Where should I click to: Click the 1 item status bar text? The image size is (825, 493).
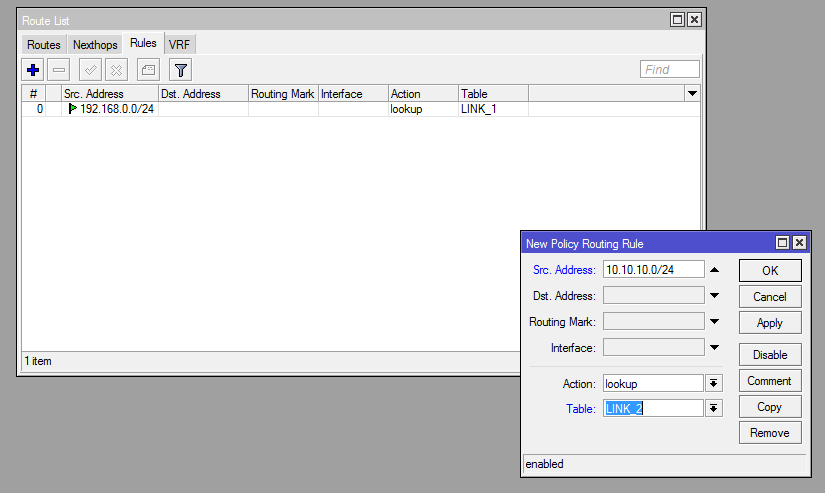(38, 361)
